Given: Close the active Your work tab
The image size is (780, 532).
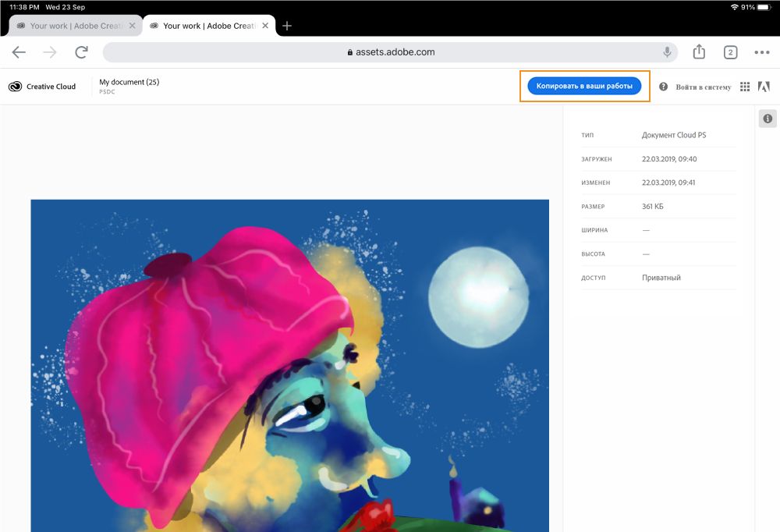Looking at the screenshot, I should [x=265, y=25].
